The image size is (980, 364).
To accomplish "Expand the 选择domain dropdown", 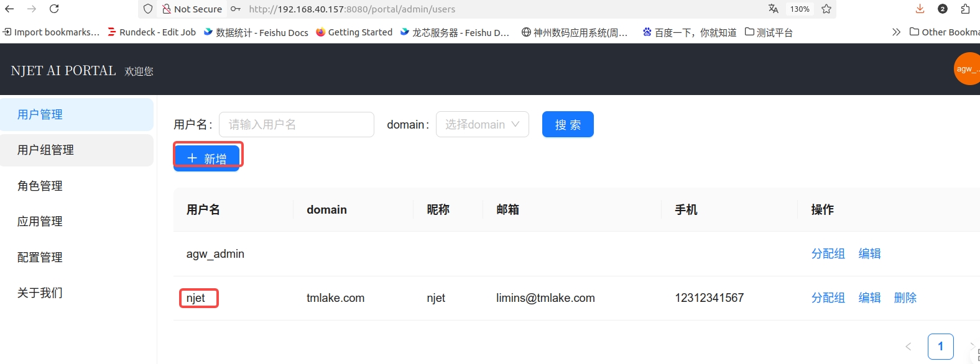I will pos(482,124).
